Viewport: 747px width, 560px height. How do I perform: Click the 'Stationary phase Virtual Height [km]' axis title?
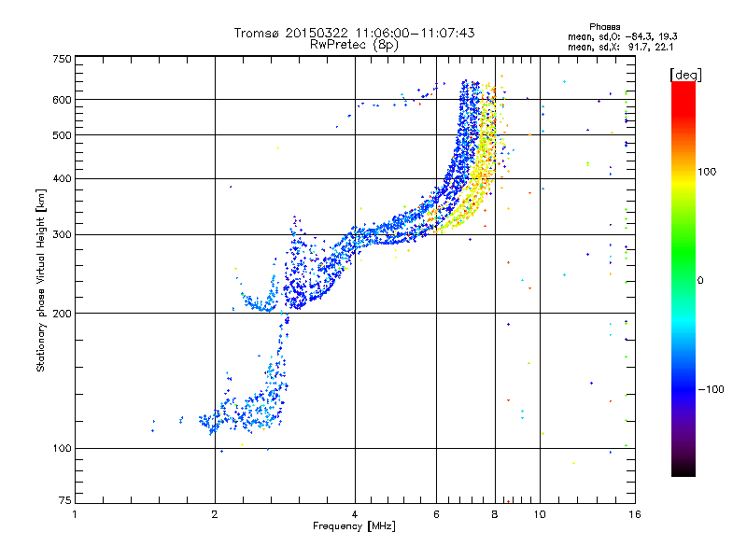pyautogui.click(x=41, y=281)
